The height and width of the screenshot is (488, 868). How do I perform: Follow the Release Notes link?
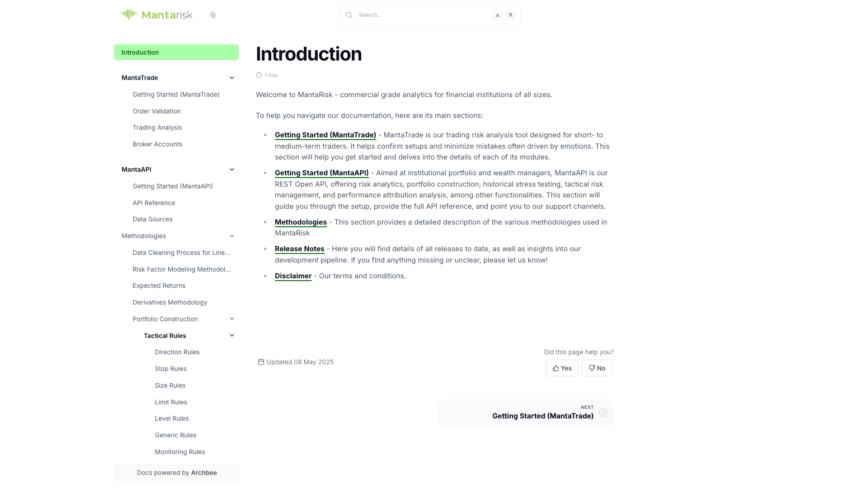click(x=299, y=249)
